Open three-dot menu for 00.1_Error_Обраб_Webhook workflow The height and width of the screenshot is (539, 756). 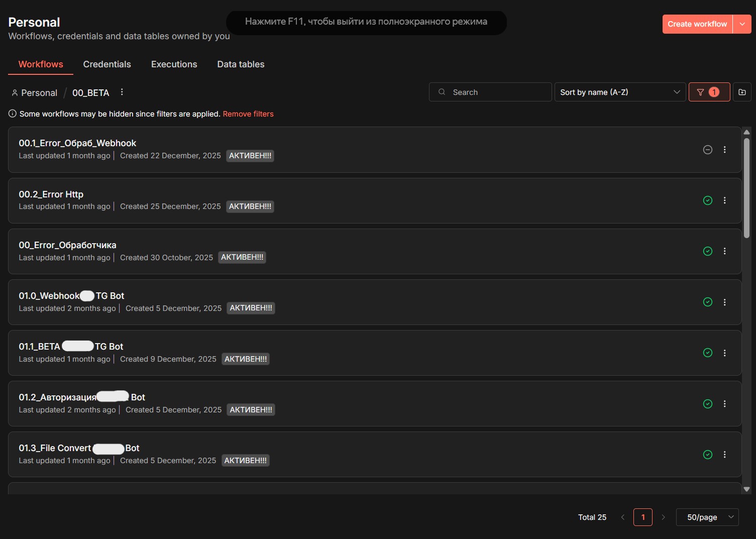(724, 150)
